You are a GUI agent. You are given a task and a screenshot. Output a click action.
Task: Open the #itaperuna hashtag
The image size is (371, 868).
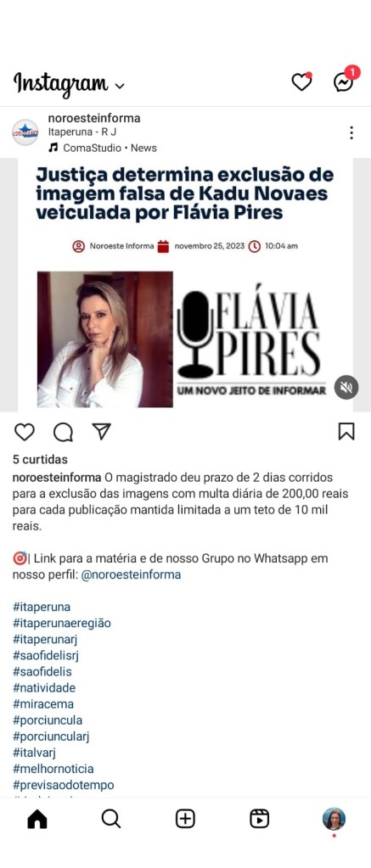[42, 608]
